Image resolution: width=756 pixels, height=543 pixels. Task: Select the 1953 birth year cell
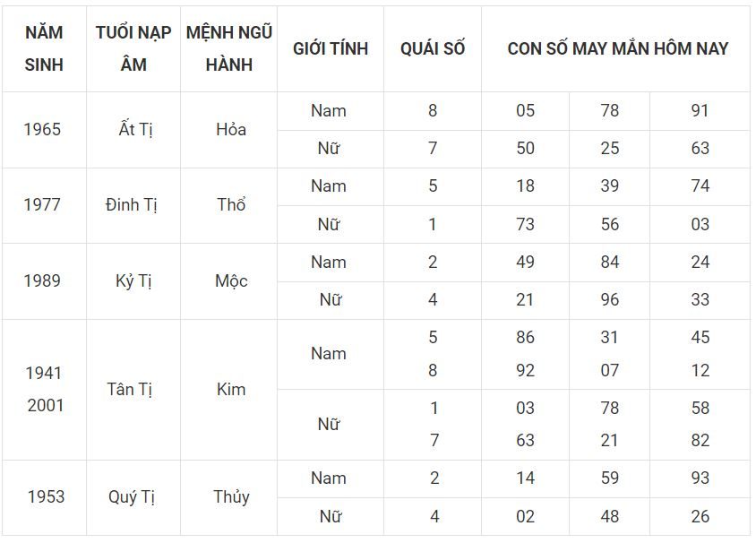coord(46,497)
